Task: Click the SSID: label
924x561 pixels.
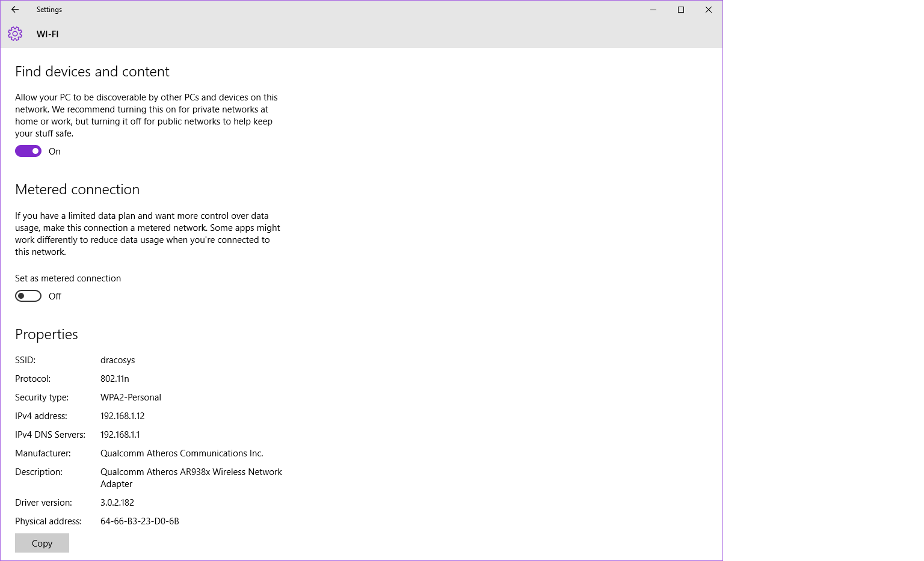Action: [x=25, y=360]
